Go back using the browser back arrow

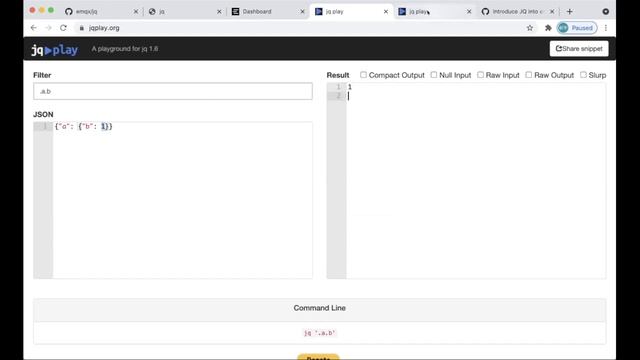tap(33, 28)
